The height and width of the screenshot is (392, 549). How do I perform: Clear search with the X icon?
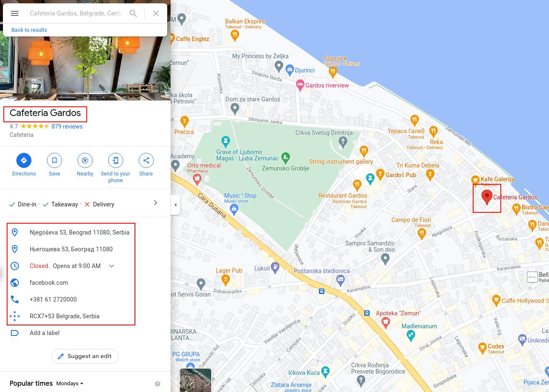(156, 13)
